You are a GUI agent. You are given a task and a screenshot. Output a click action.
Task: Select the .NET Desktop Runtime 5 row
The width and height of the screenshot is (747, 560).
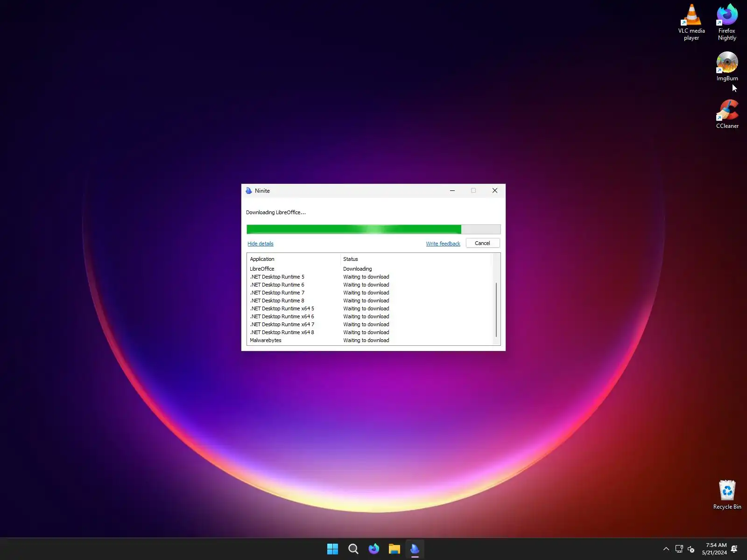(369, 277)
